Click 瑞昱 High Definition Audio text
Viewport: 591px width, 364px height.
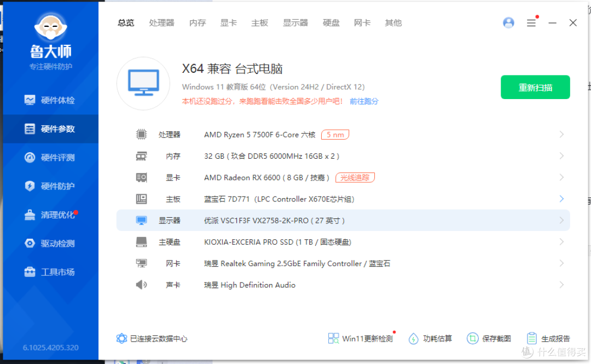click(x=250, y=285)
